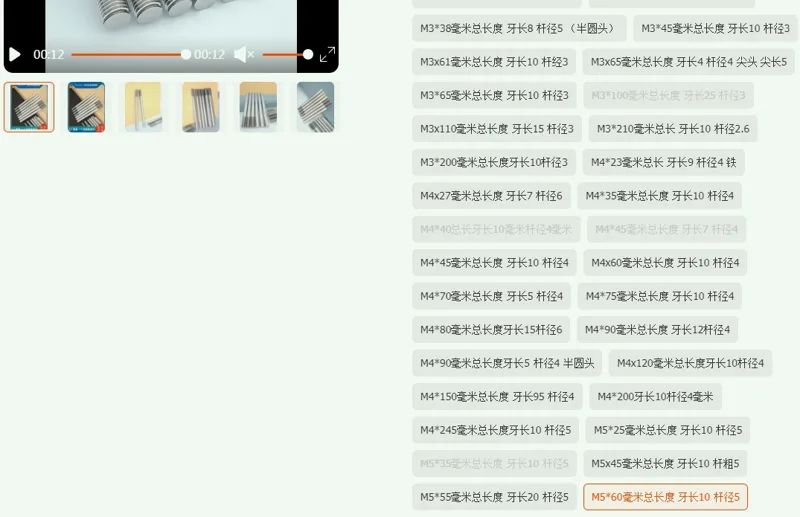Play the product video
The image size is (800, 517).
(x=15, y=54)
